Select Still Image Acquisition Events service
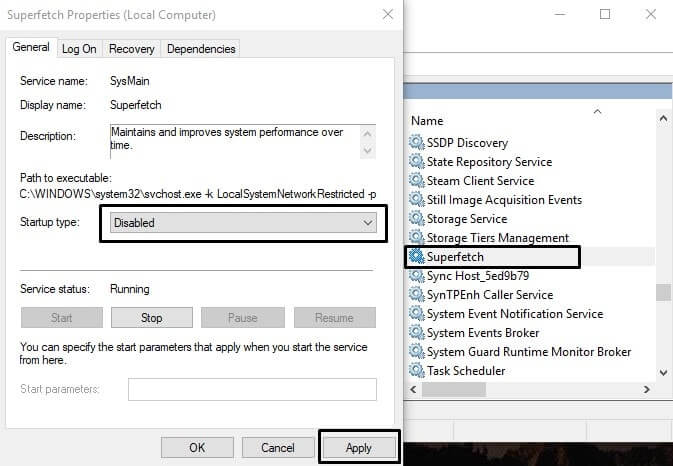 504,200
